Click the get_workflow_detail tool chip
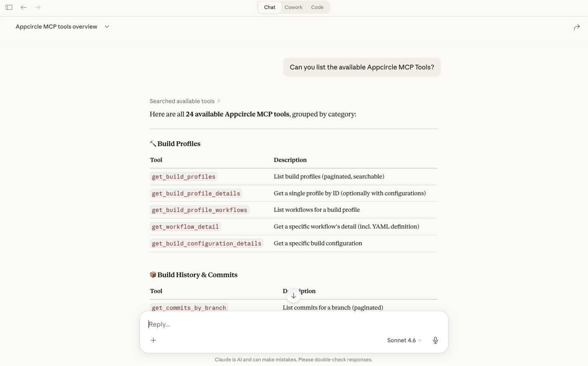 tap(185, 226)
